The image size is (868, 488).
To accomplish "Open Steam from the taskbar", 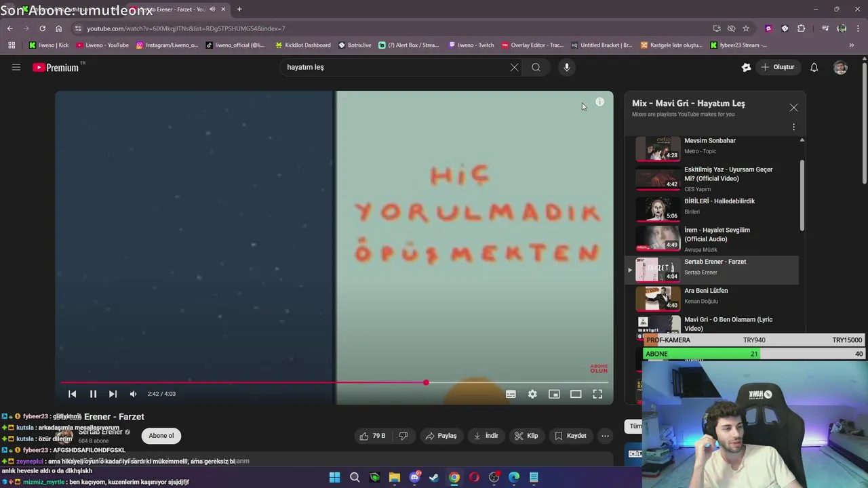I will point(435,477).
